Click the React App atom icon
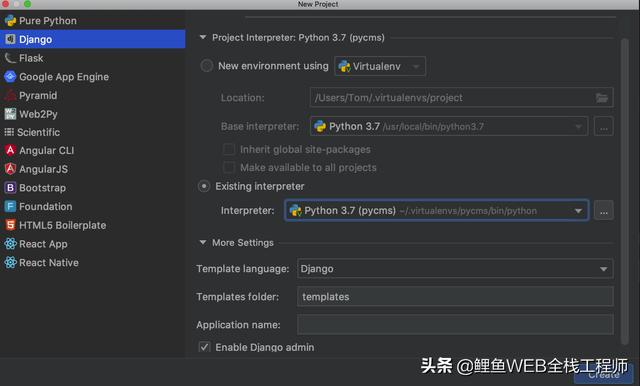640x386 pixels. [10, 244]
